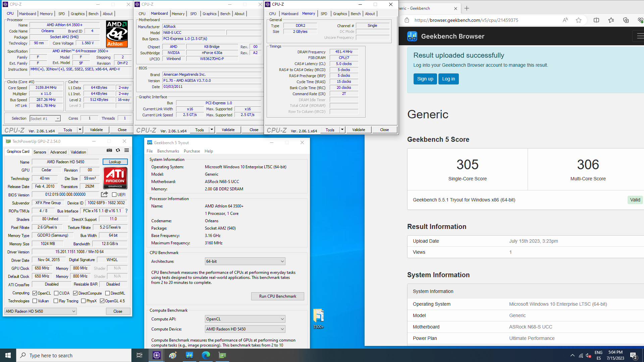
Task: Open Architecture 64-bit dropdown
Action: pyautogui.click(x=245, y=261)
